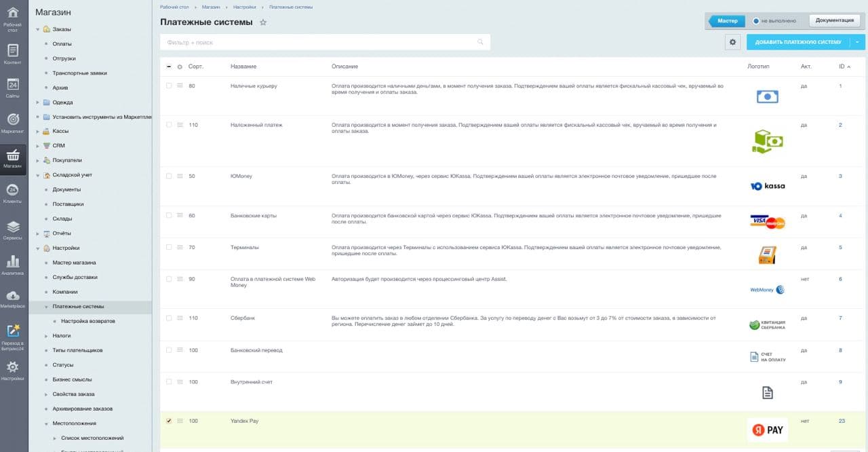This screenshot has height=452, width=868.
Task: Uncheck the Yandex Pay row checkbox
Action: pos(169,421)
